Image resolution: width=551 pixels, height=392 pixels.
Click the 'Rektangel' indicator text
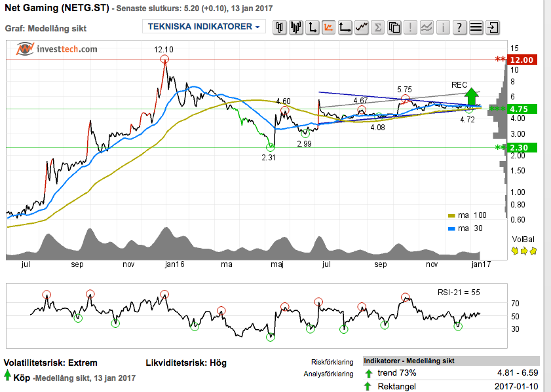(x=397, y=386)
